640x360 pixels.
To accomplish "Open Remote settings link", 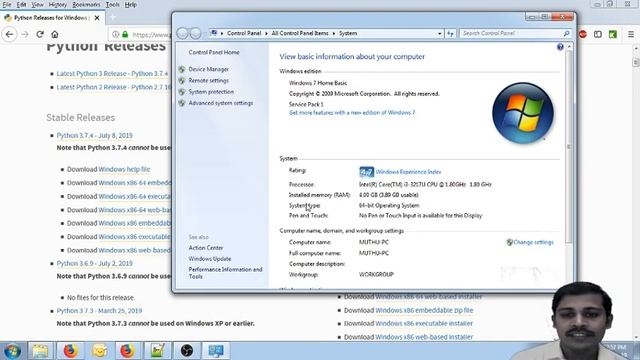I will (209, 81).
